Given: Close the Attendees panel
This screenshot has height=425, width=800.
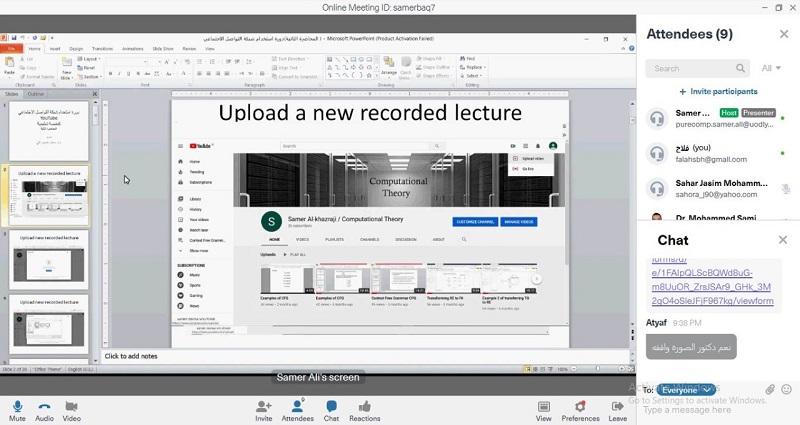Looking at the screenshot, I should coord(784,34).
